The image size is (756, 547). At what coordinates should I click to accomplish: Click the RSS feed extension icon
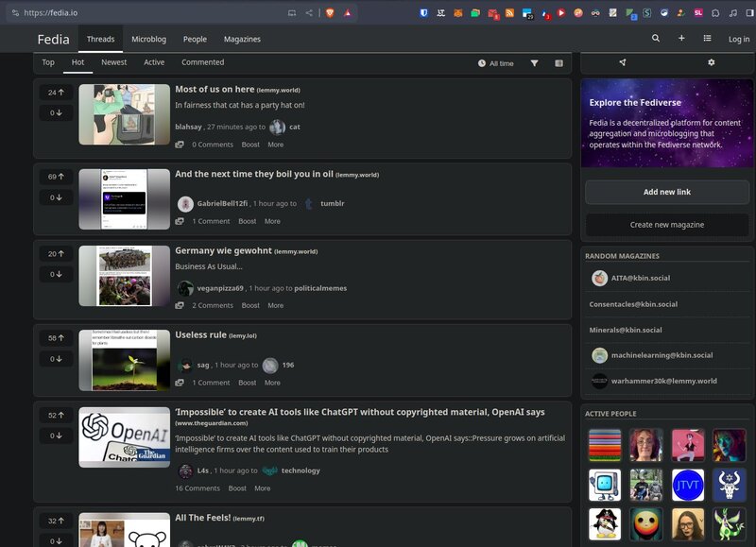coord(510,13)
